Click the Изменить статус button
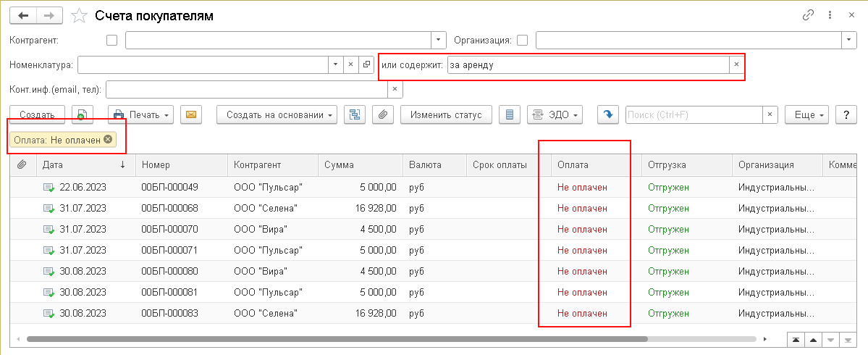The image size is (868, 355). coord(446,114)
